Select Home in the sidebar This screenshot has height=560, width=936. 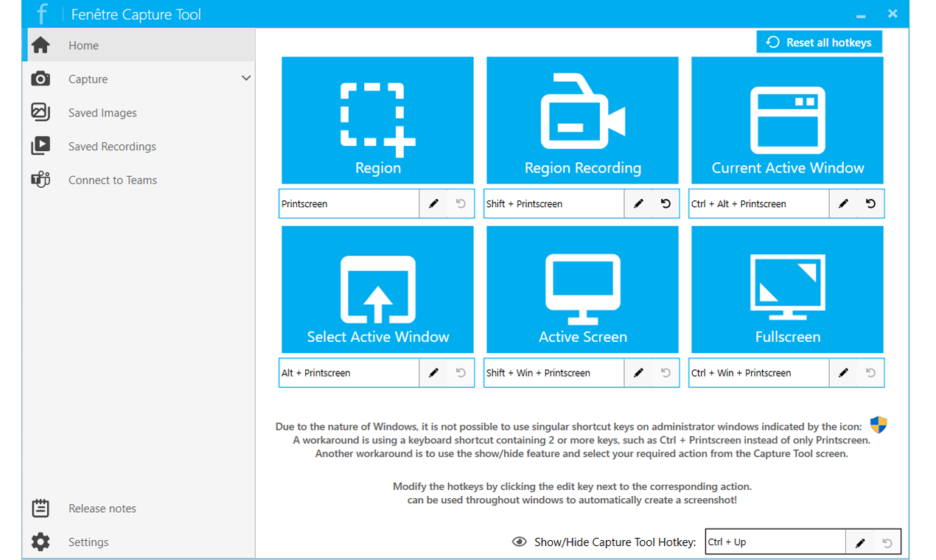41,45
